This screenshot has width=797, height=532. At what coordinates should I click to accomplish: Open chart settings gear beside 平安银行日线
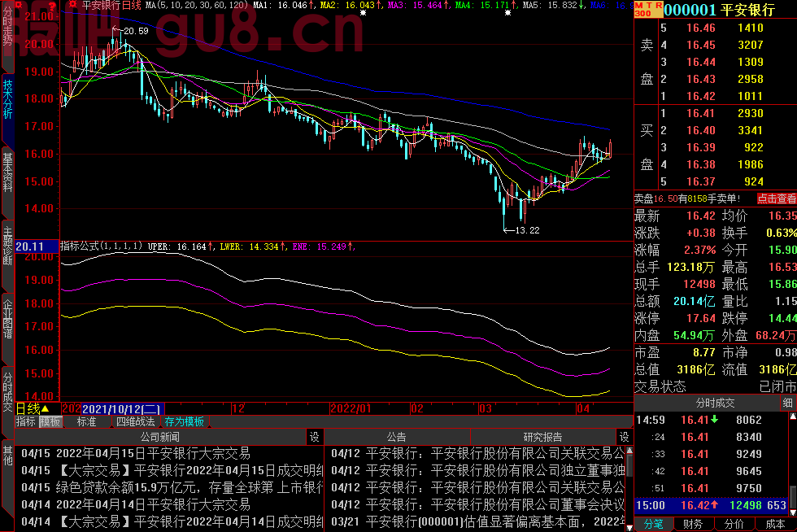pos(72,5)
